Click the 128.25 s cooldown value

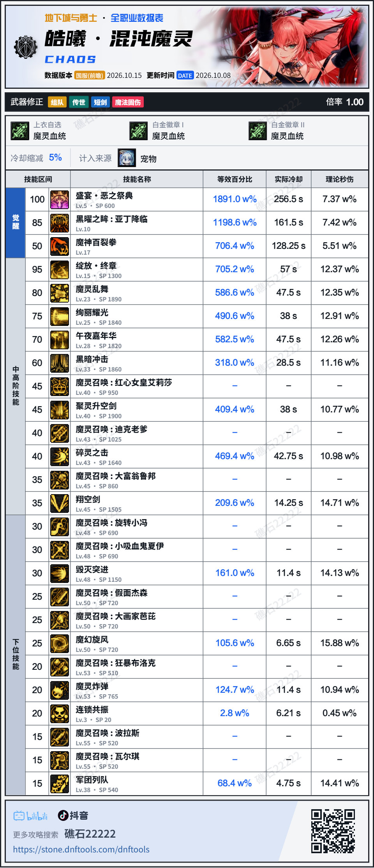(289, 246)
